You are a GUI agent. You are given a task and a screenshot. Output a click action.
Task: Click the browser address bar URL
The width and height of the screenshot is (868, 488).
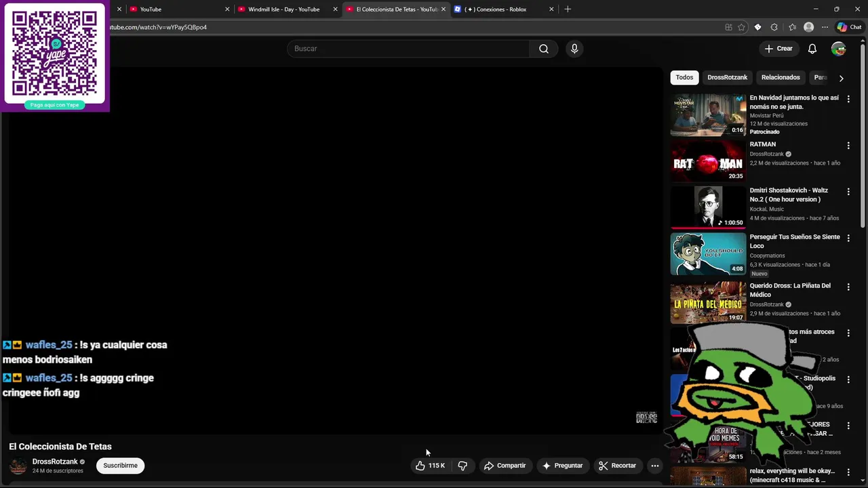coord(159,27)
